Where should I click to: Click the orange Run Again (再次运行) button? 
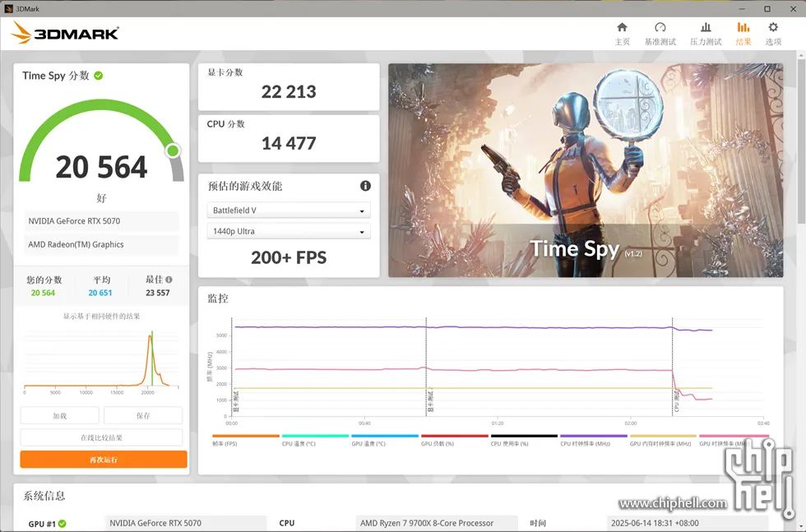click(x=104, y=460)
